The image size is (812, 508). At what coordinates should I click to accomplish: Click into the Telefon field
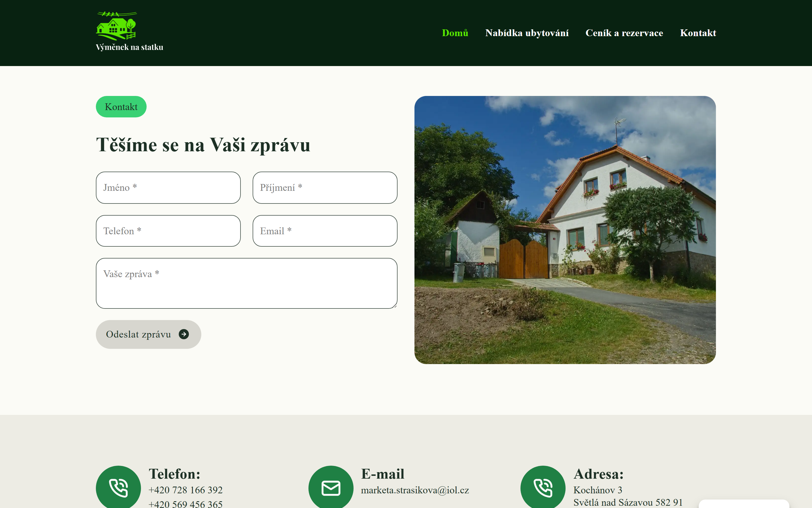(168, 231)
